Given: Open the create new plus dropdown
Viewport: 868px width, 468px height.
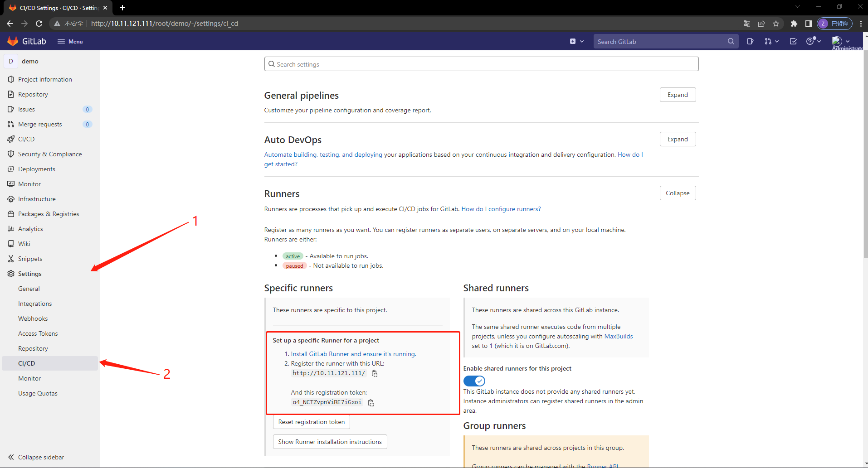Looking at the screenshot, I should [x=576, y=41].
